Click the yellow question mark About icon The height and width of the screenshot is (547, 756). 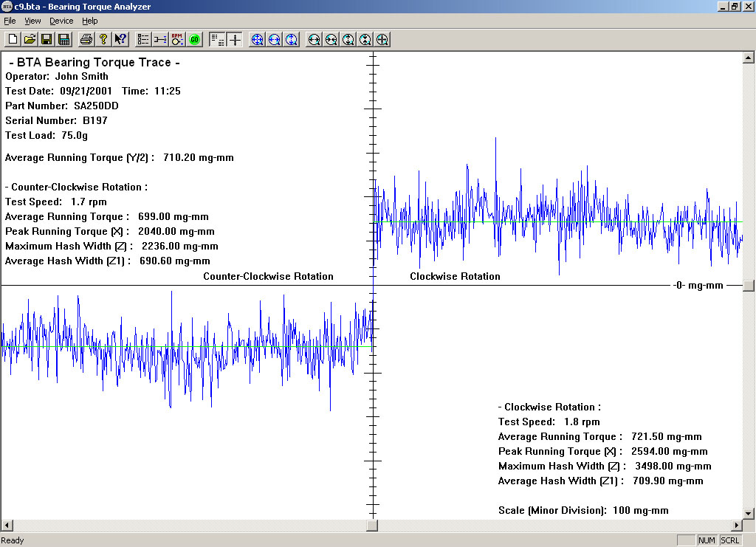pyautogui.click(x=103, y=39)
